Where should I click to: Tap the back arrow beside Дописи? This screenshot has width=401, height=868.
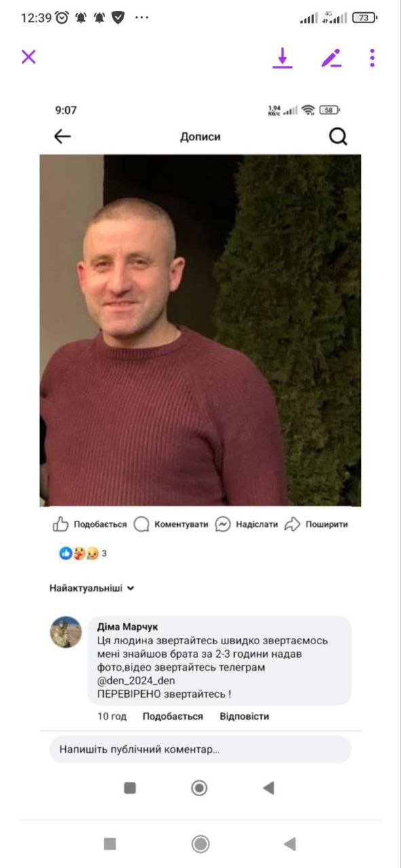(x=62, y=136)
